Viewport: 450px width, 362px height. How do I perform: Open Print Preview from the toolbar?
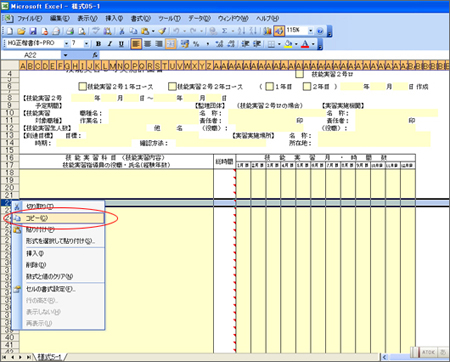[81, 31]
